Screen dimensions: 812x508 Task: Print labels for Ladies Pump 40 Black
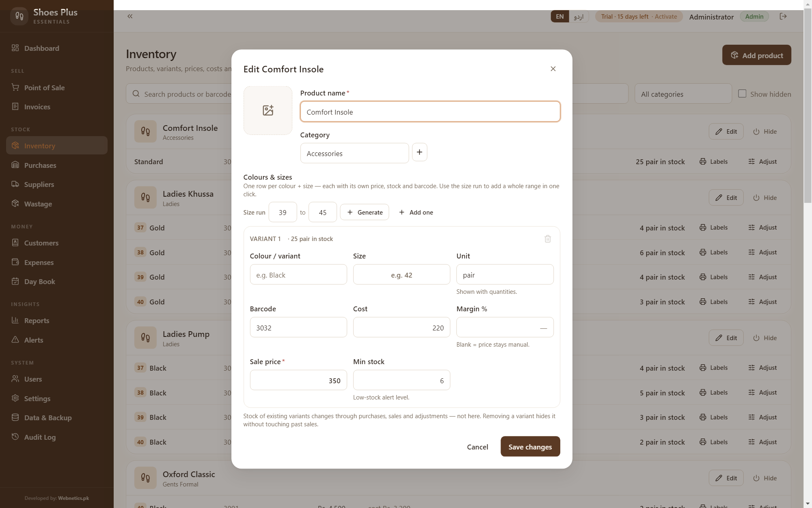[x=713, y=442]
